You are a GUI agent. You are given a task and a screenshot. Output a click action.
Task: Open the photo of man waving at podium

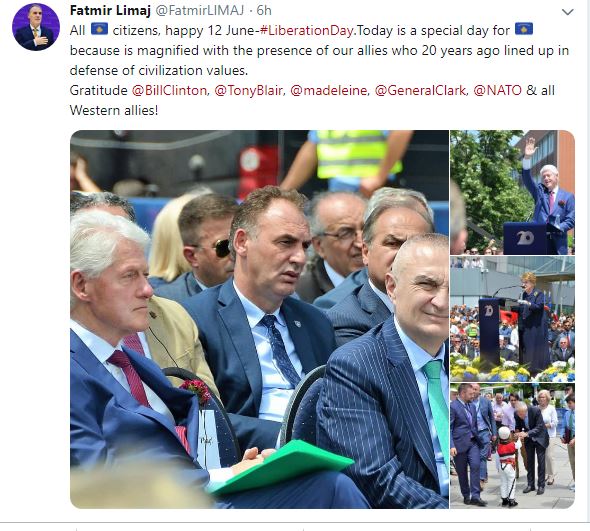pyautogui.click(x=512, y=192)
